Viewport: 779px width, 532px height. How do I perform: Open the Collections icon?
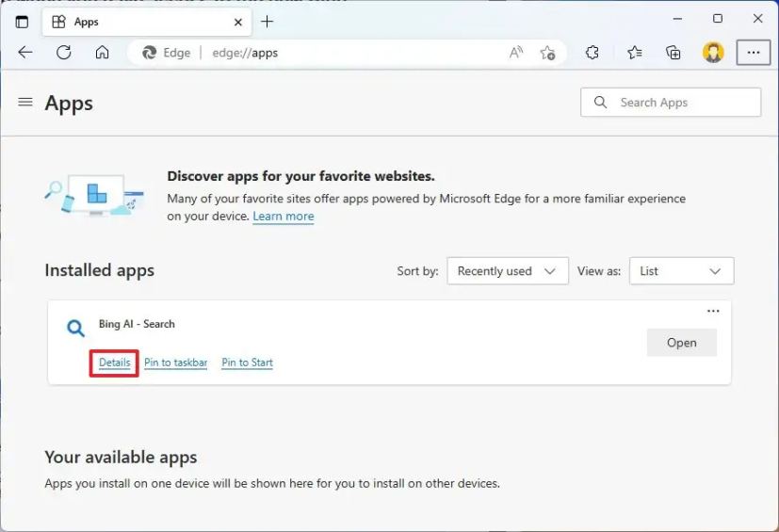tap(674, 52)
